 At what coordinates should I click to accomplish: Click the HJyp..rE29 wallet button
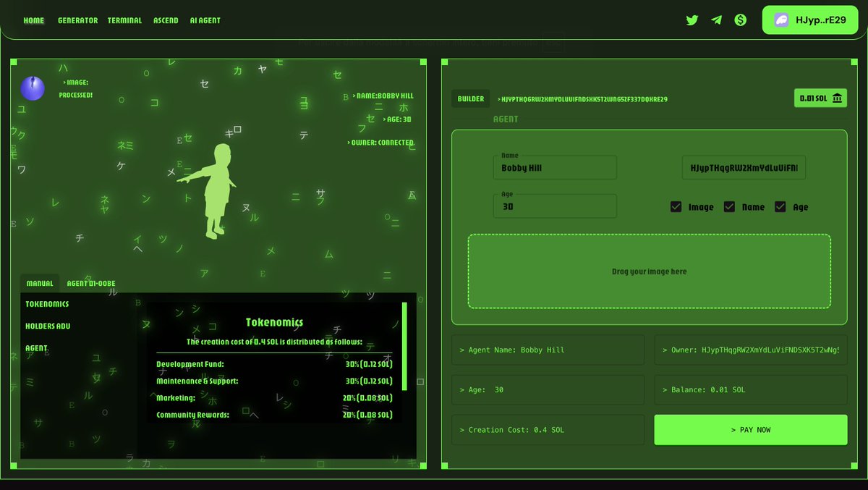pyautogui.click(x=809, y=20)
